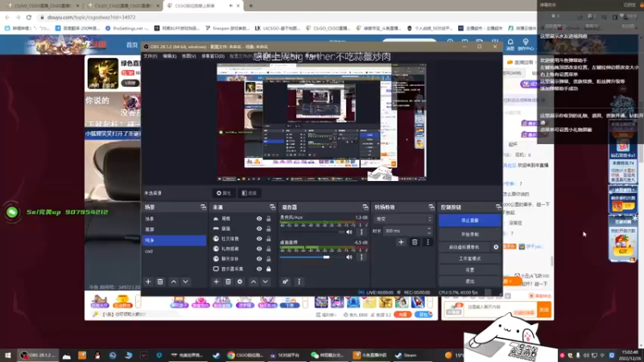Open advanced audio properties gears icon in mixer
This screenshot has width=644, height=362.
click(x=286, y=282)
